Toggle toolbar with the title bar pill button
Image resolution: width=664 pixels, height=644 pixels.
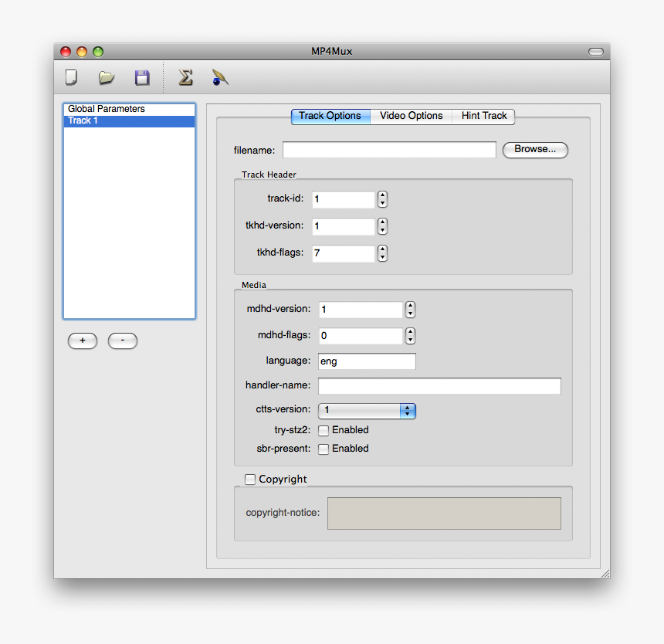click(595, 52)
